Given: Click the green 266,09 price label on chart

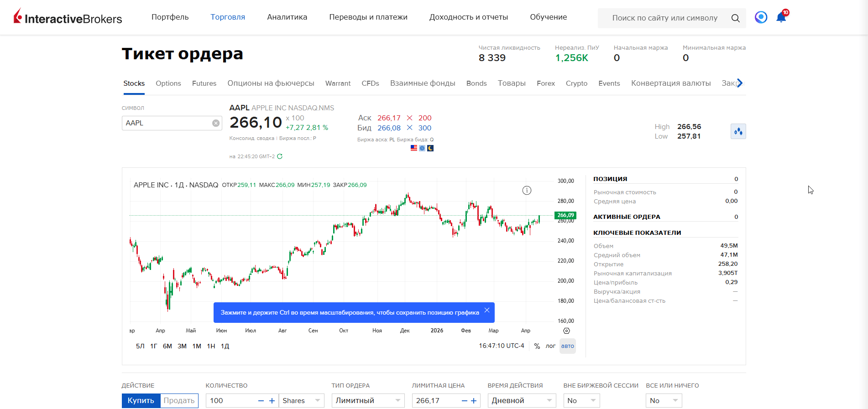Looking at the screenshot, I should [565, 215].
